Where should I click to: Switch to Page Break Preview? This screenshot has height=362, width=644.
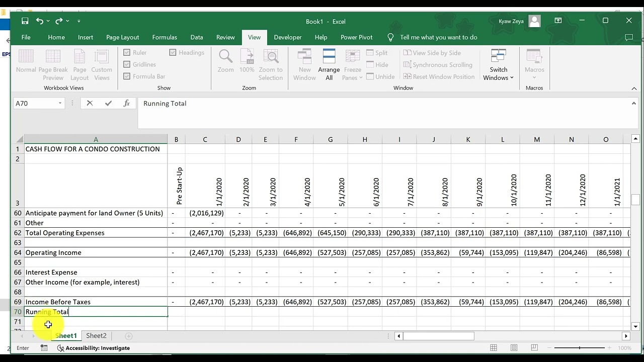coord(53,65)
